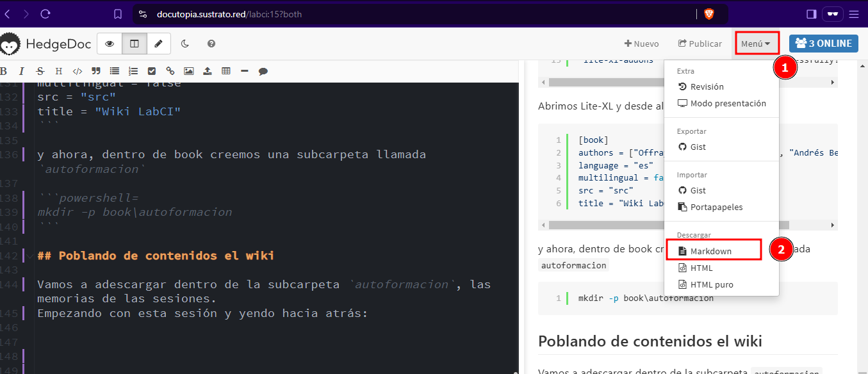Go back in the browser
Viewport: 868px width, 374px height.
(x=8, y=13)
